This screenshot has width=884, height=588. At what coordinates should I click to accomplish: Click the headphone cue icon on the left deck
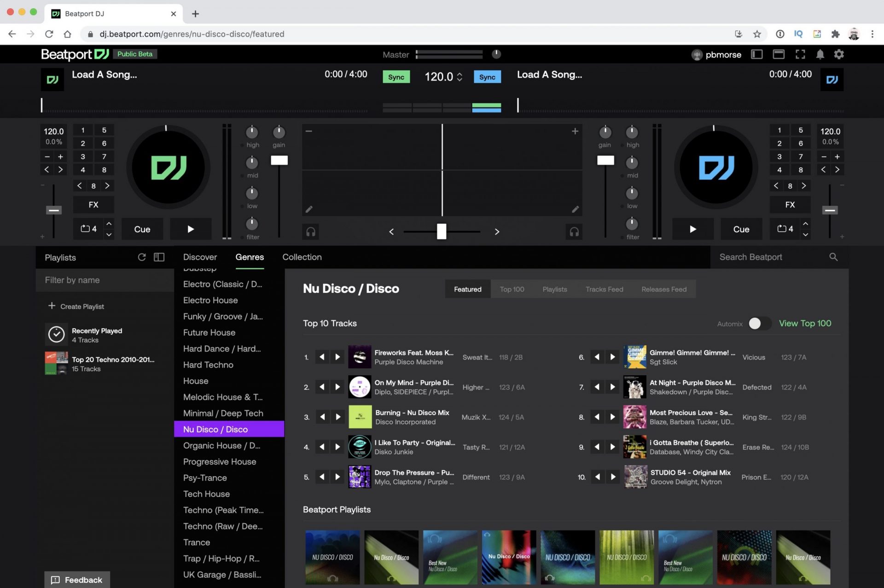310,232
